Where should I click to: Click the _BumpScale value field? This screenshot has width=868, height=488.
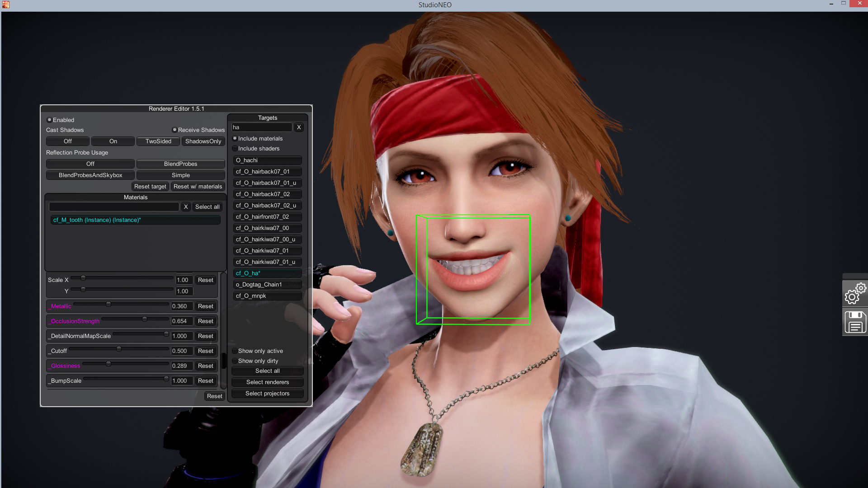pos(182,380)
